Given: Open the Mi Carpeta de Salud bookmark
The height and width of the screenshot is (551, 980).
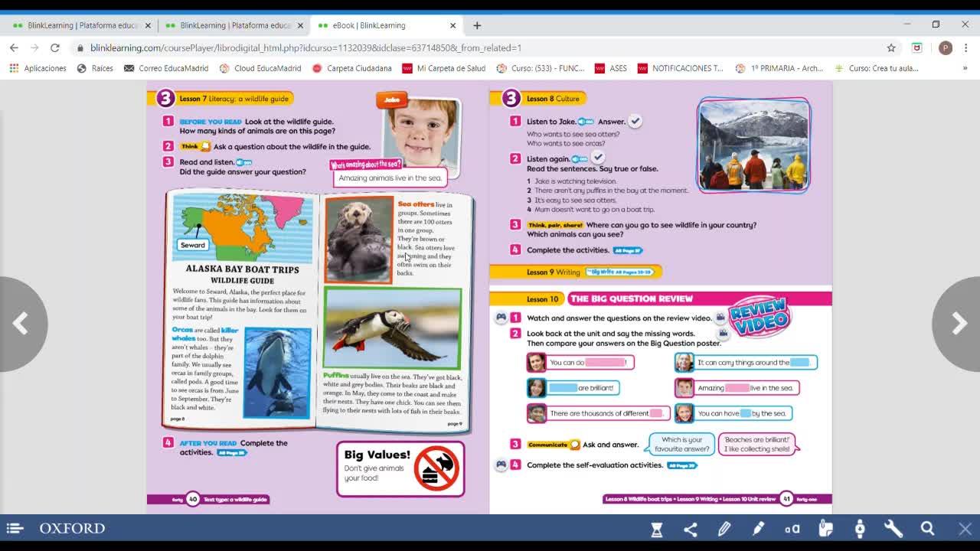Looking at the screenshot, I should [x=443, y=68].
